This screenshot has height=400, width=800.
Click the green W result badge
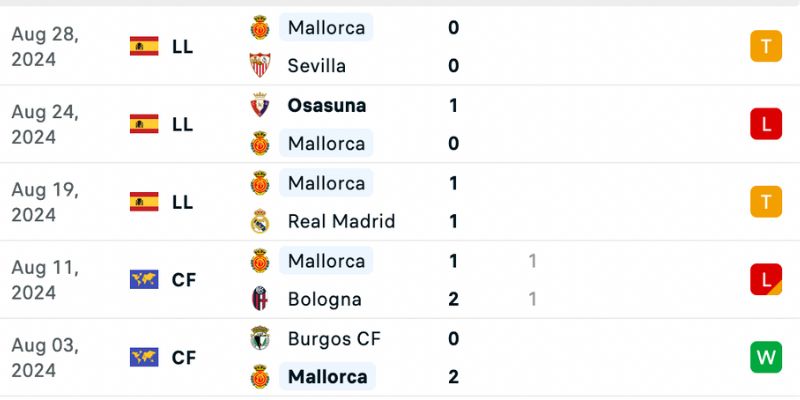tap(766, 357)
